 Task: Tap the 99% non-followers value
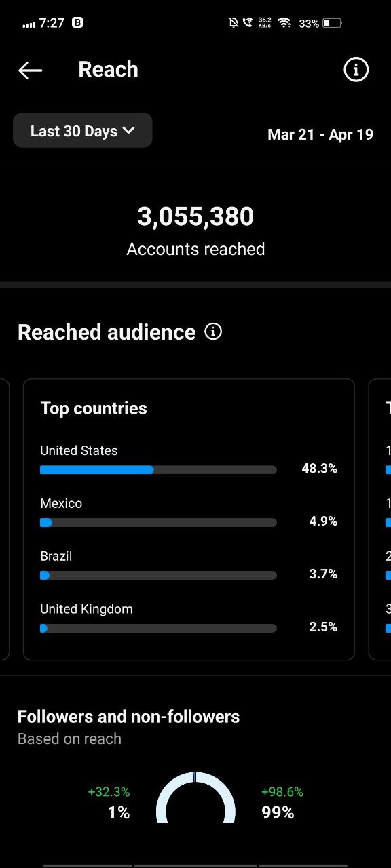(x=278, y=812)
